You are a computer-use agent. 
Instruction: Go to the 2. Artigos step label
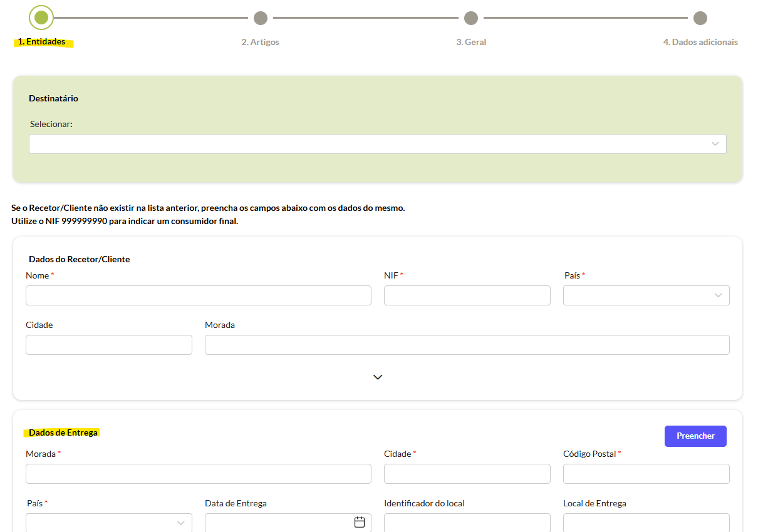point(260,42)
